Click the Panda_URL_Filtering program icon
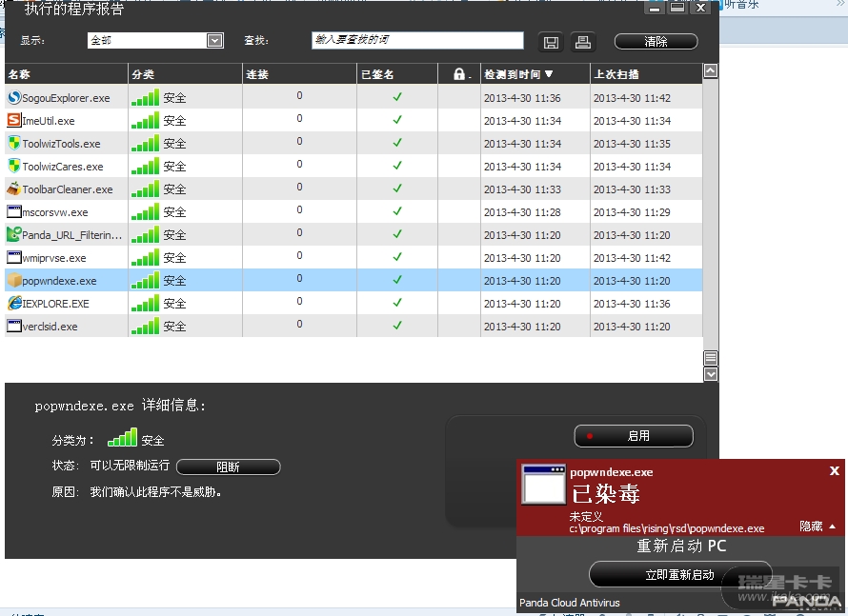 (x=14, y=234)
